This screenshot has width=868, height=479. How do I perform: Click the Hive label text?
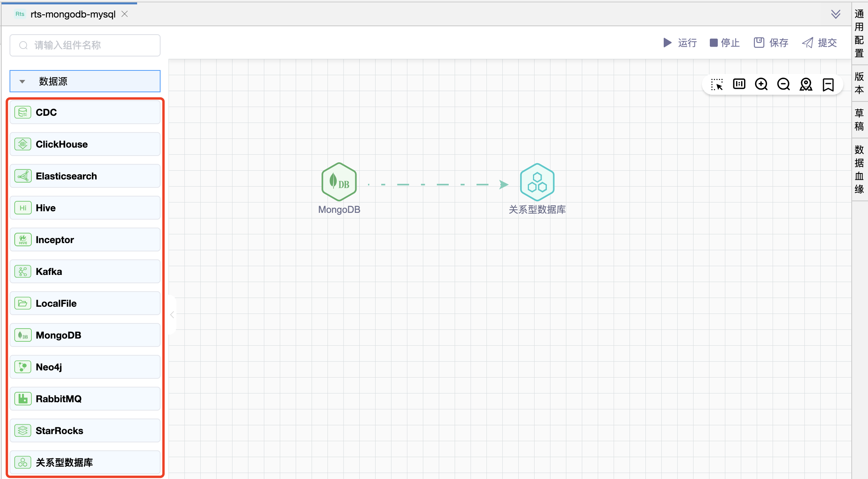click(46, 208)
